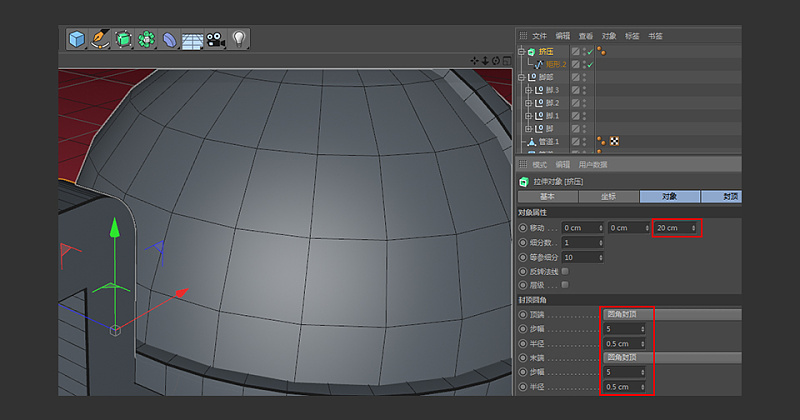Viewport: 800px width, 420px height.
Task: Open the 文件 menu in object manager
Action: (540, 35)
